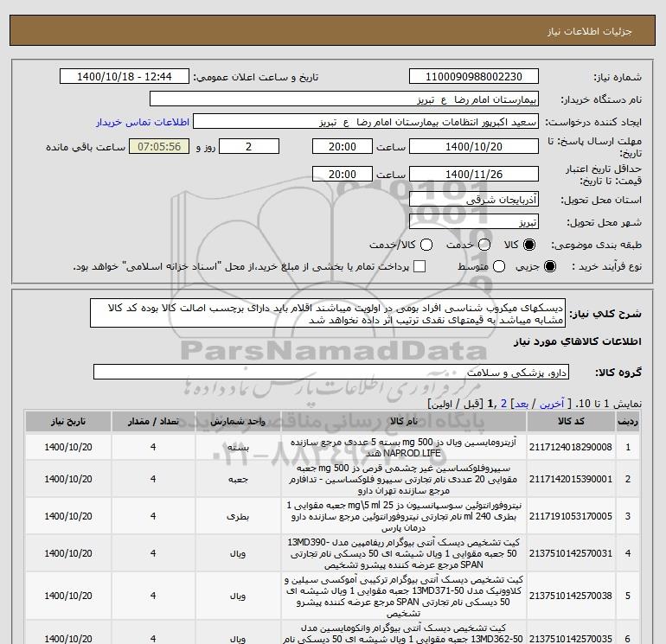Click the جزئیات اطلاعات نیاز page header

tap(590, 32)
